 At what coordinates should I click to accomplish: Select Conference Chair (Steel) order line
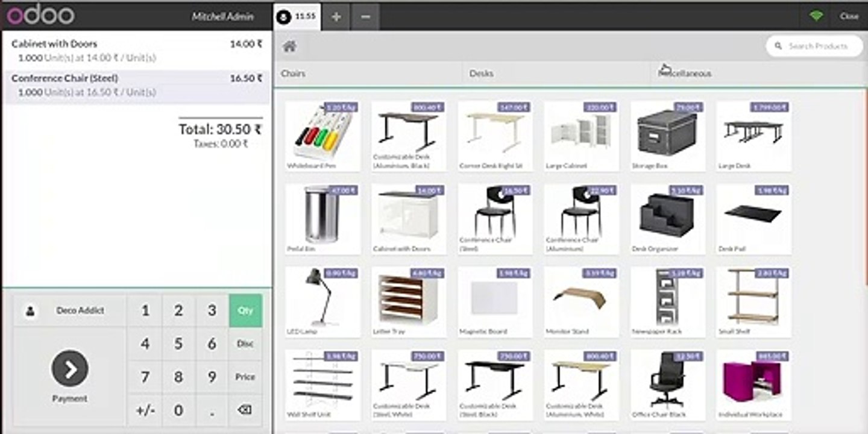pos(137,86)
